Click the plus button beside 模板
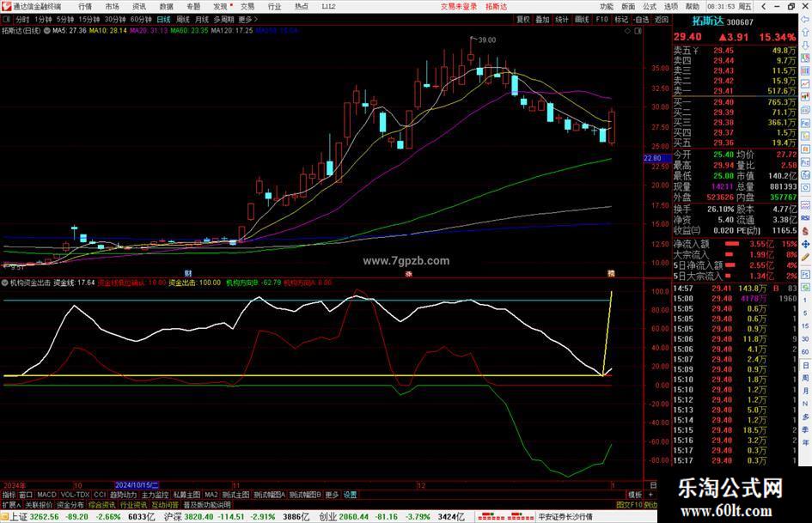This screenshot has width=812, height=523. (650, 495)
